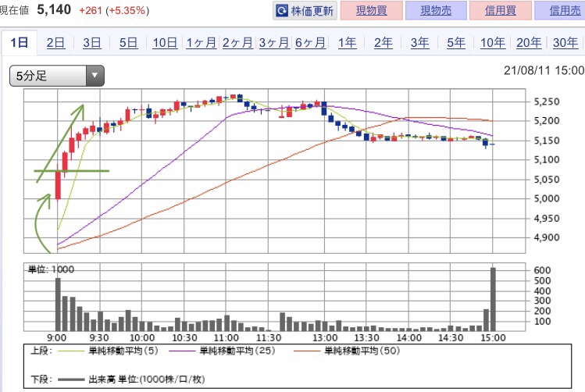
Task: View the 10年 chart period
Action: (x=493, y=43)
